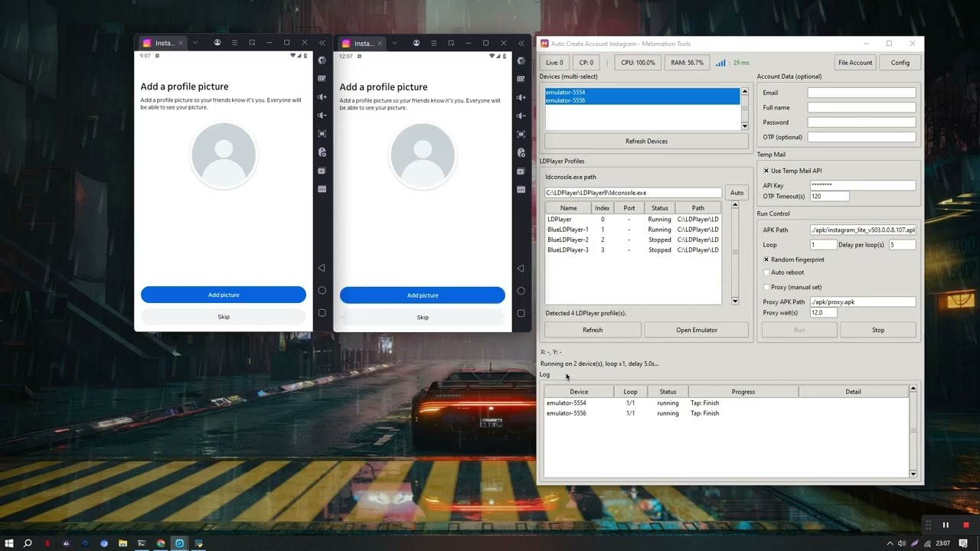Open settings hexagon icon in left emulator sidebar

(322, 60)
